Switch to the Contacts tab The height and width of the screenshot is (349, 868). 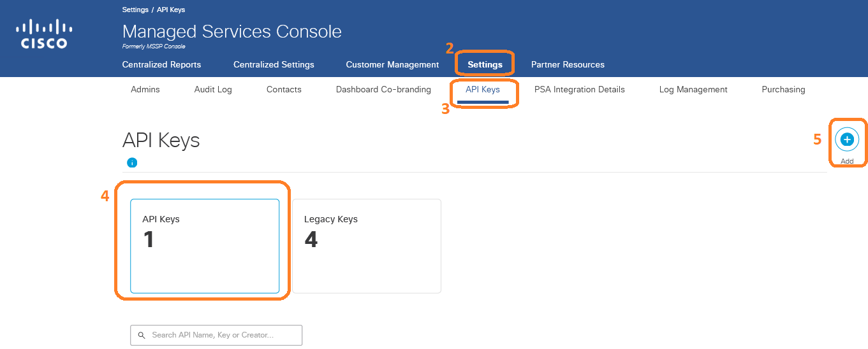pyautogui.click(x=284, y=89)
